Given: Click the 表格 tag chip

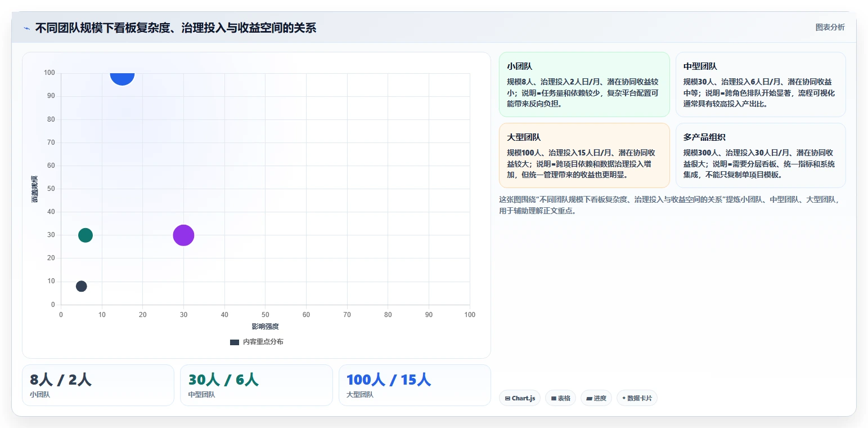Looking at the screenshot, I should coord(560,398).
